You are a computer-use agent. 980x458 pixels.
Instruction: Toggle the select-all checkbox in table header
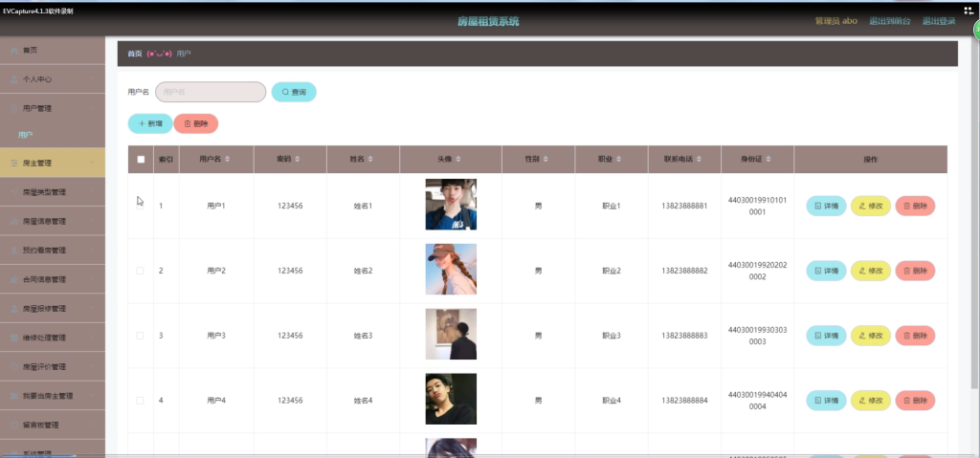[x=141, y=160]
